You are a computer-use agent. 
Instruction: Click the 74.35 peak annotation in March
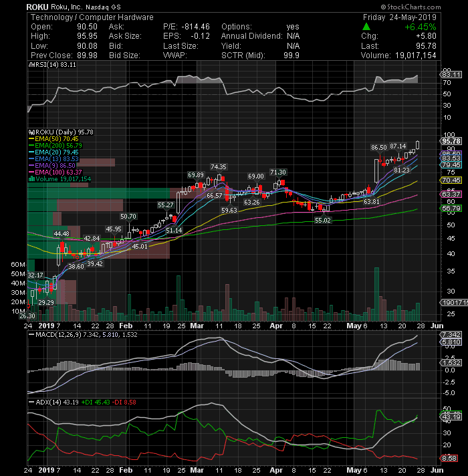click(x=219, y=166)
